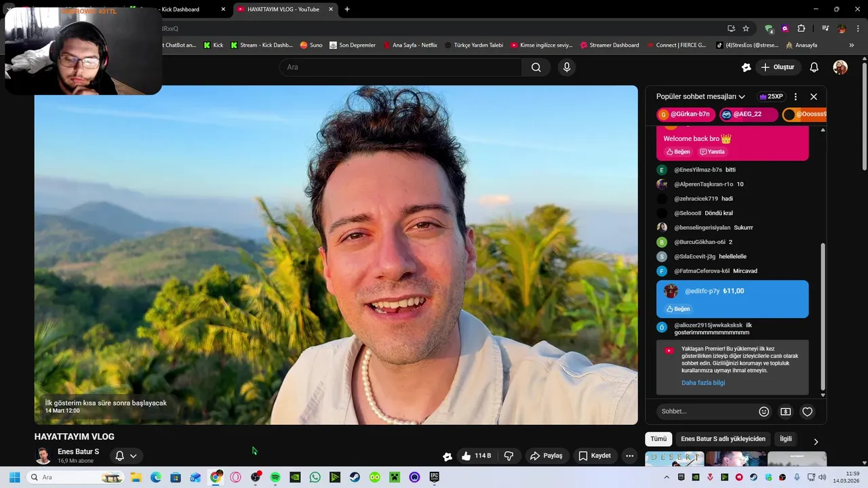Like the video showing 114 B
The width and height of the screenshot is (868, 488).
point(476,455)
